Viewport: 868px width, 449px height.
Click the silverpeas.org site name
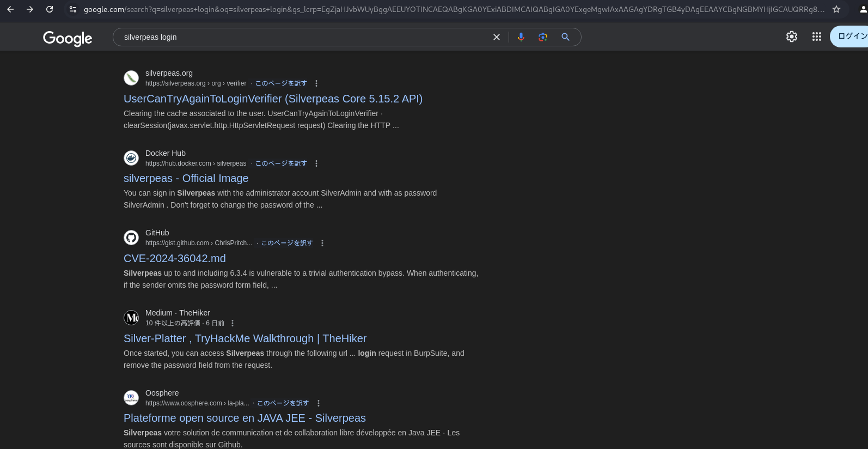coord(169,73)
